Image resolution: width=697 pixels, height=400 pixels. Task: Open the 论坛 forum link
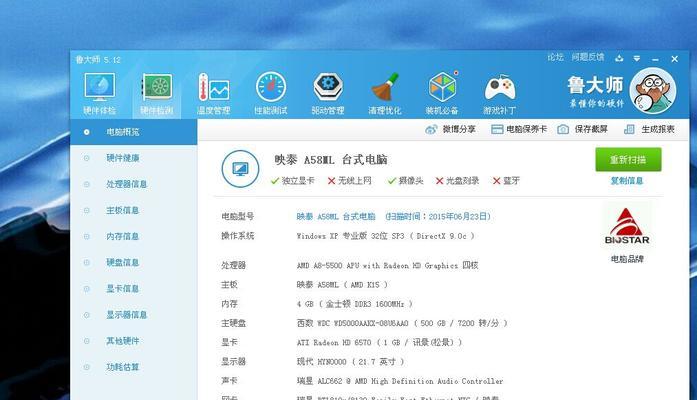tap(555, 57)
